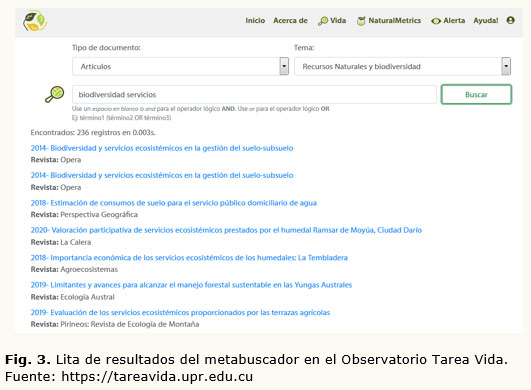Click the Buscar button
Image resolution: width=531 pixels, height=390 pixels.
tap(476, 94)
